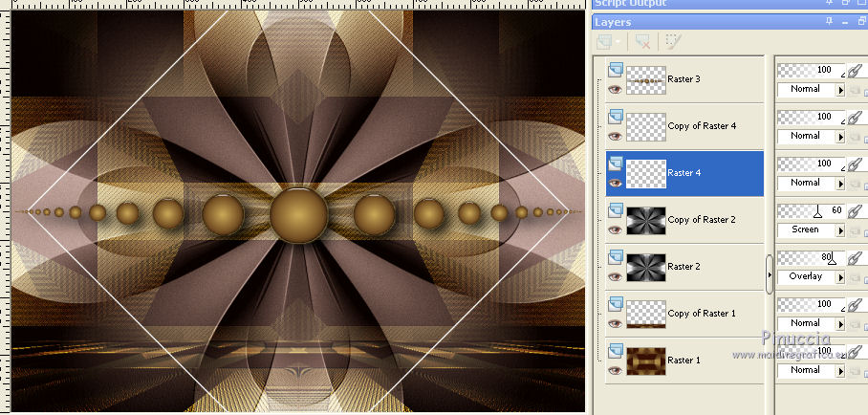The height and width of the screenshot is (415, 868).
Task: Click the Raster 3 opacity slider
Action: tap(812, 71)
